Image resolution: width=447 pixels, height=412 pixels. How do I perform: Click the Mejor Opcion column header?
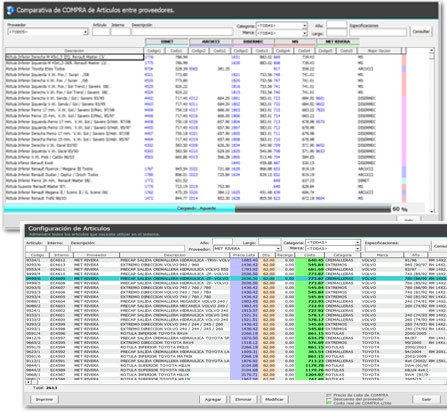(379, 51)
